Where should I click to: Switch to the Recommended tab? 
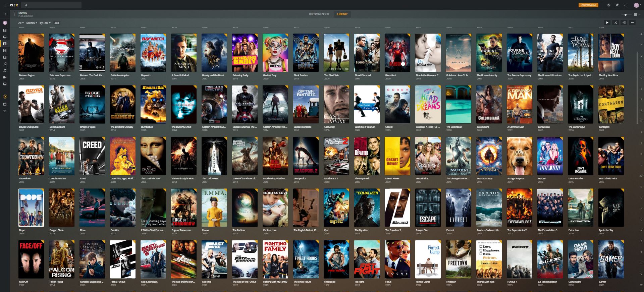(319, 14)
